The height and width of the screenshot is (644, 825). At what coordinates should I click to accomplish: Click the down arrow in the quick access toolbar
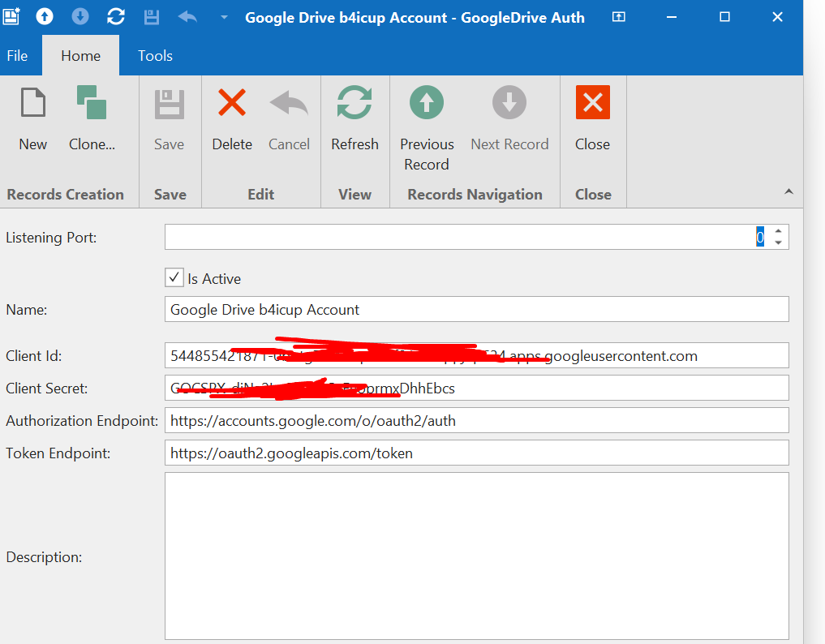pos(80,17)
